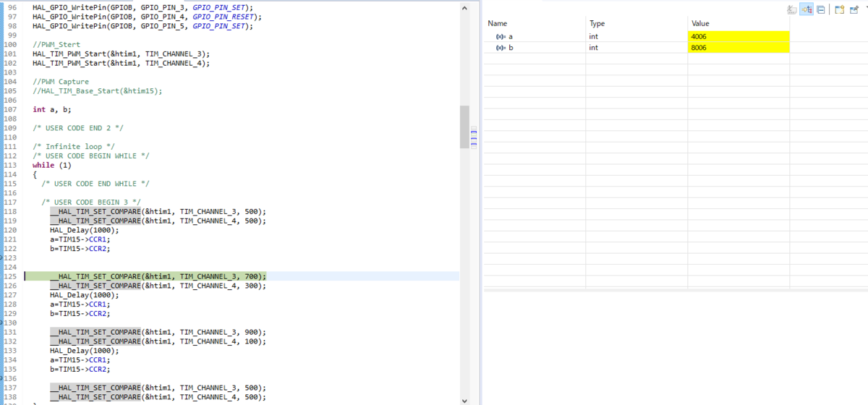This screenshot has width=868, height=405.
Task: Click the GPIO_PIN_4 GPIO_PIN_RESET line
Action: tap(148, 17)
